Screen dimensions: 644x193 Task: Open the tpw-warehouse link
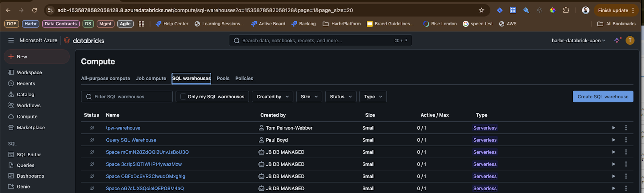(x=123, y=128)
